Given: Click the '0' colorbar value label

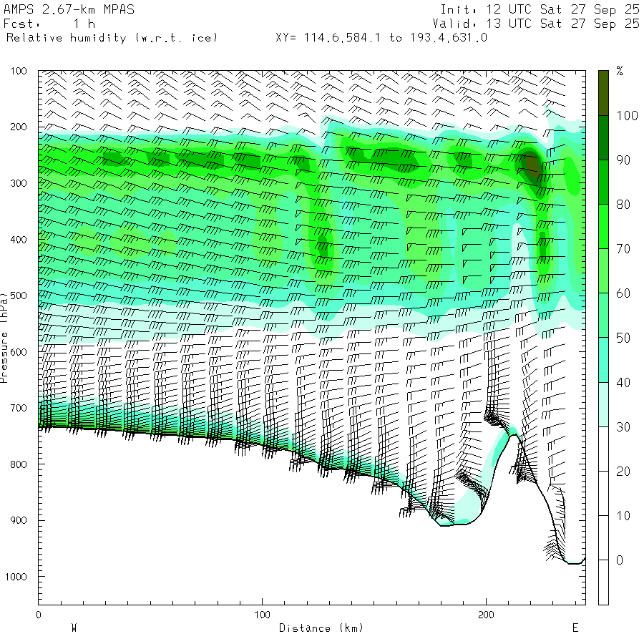Looking at the screenshot, I should [x=620, y=560].
